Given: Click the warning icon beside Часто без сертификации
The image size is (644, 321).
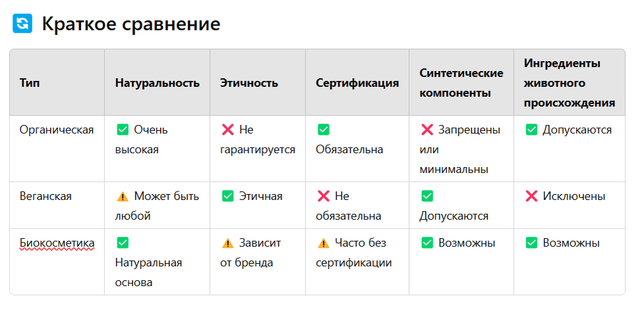Looking at the screenshot, I should [x=323, y=243].
